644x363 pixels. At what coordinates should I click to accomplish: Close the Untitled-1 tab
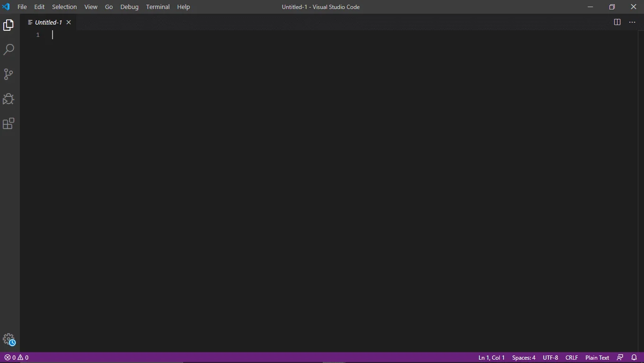(69, 22)
